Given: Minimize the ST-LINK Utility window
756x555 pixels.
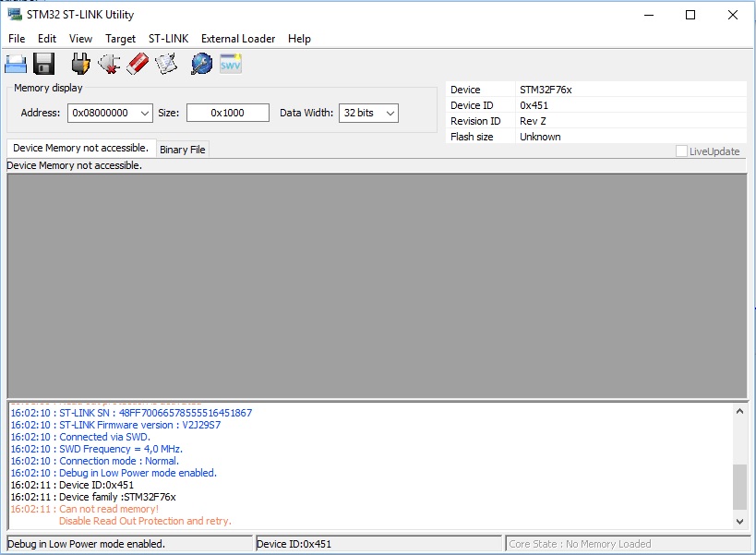Looking at the screenshot, I should 649,15.
